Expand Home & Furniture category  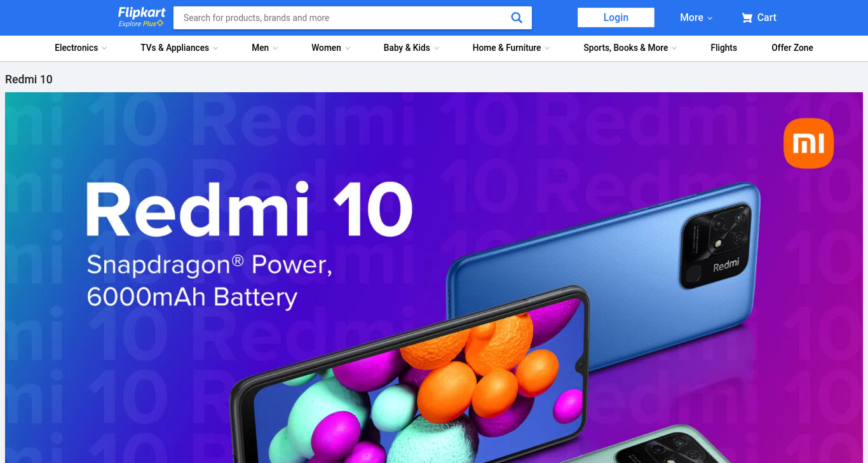pos(511,48)
